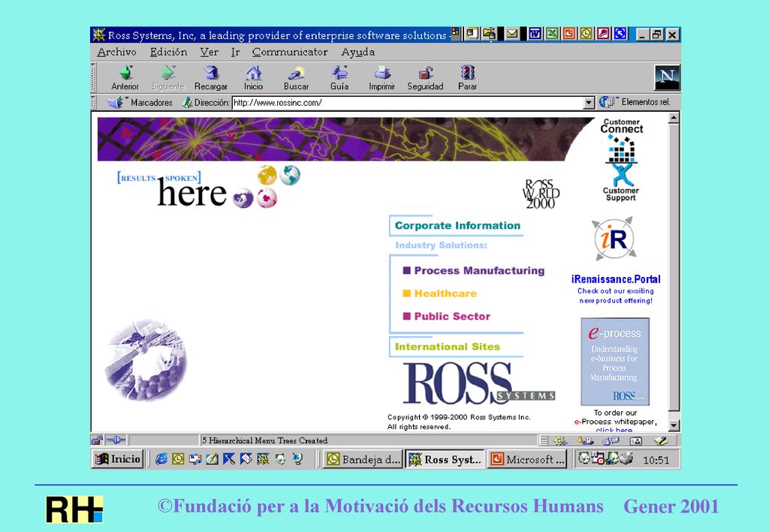
Task: Go to the home page with Inicio
Action: (x=254, y=78)
